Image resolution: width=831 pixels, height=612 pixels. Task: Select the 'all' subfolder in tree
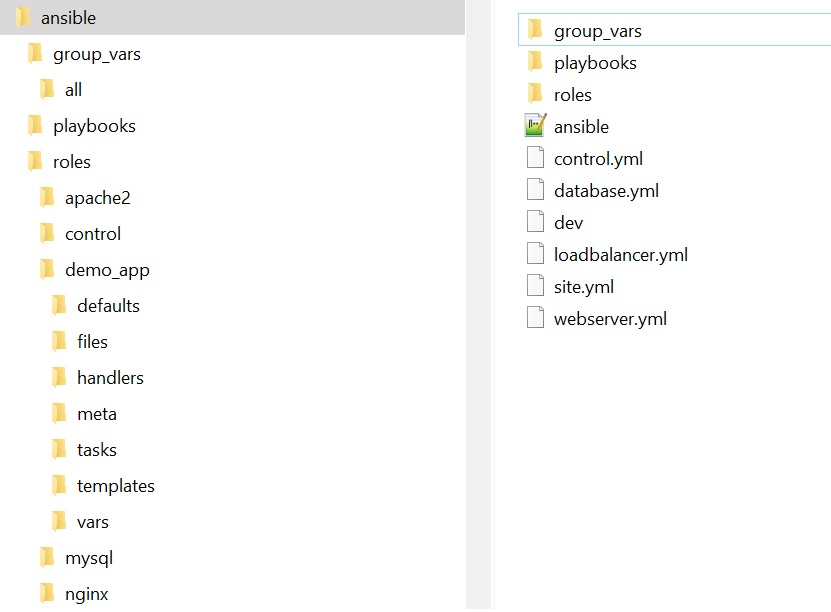click(73, 90)
